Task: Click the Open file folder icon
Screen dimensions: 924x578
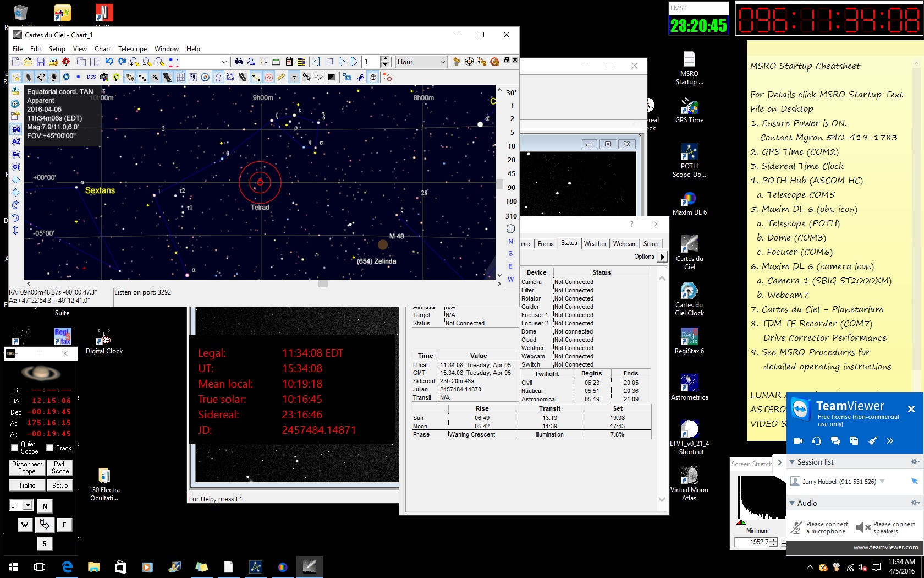Action: (x=28, y=62)
